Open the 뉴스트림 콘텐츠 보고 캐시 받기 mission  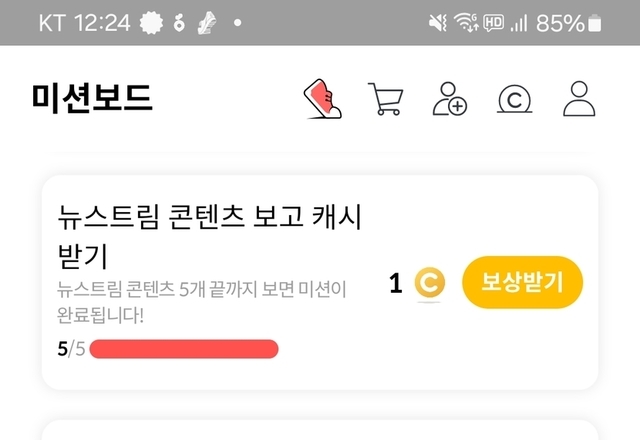coord(209,231)
